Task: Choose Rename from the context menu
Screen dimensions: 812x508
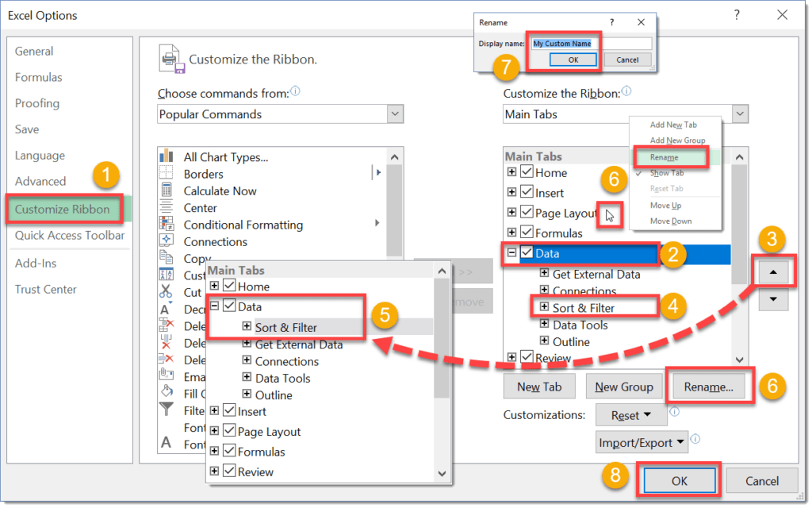Action: [x=664, y=158]
